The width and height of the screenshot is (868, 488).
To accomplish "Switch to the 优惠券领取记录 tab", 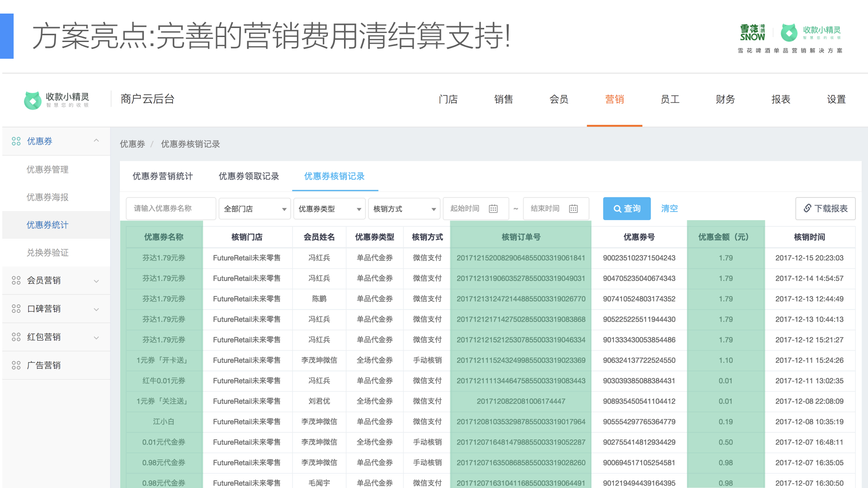I will [x=249, y=176].
